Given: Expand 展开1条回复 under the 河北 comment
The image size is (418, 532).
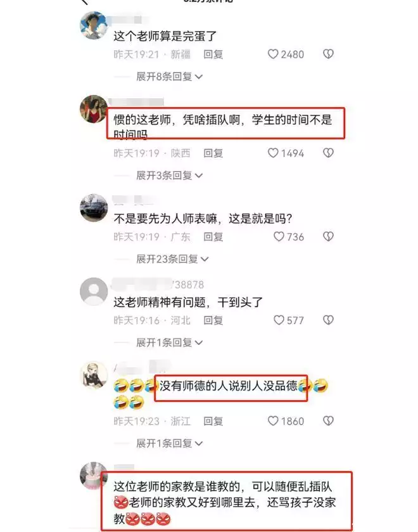Looking at the screenshot, I should coord(169,342).
